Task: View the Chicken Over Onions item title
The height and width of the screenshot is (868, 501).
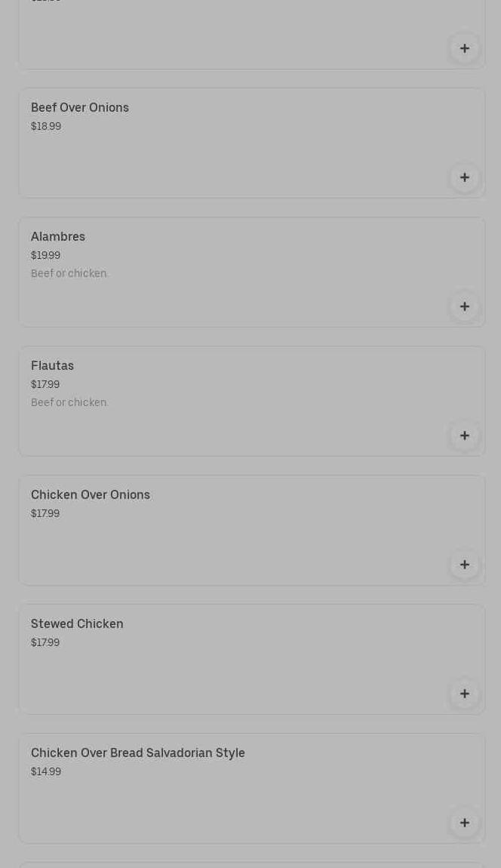Action: point(91,494)
